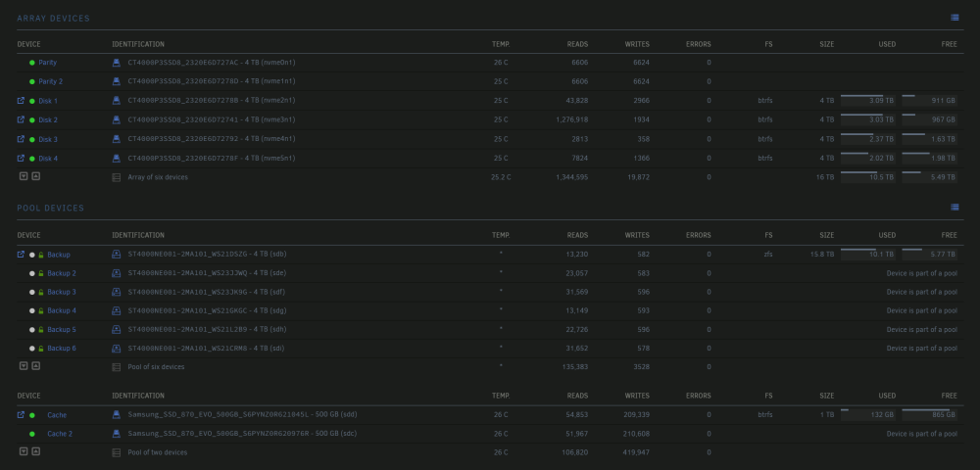Open the Disk 4 device link

point(48,159)
